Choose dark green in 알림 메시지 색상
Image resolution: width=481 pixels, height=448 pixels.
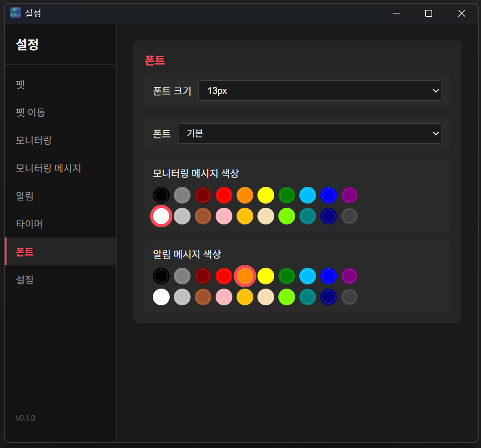[x=287, y=276]
